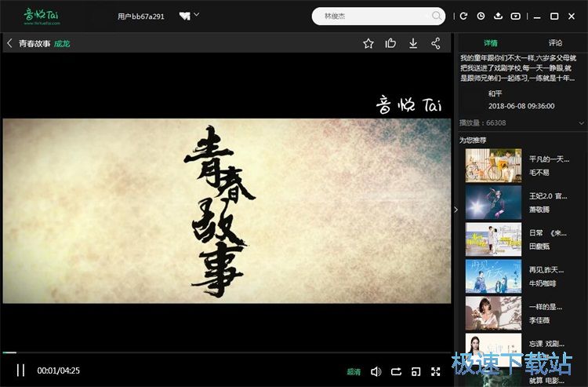Click the VIP badge icon
Viewport: 588px width, 387px height.
point(184,16)
